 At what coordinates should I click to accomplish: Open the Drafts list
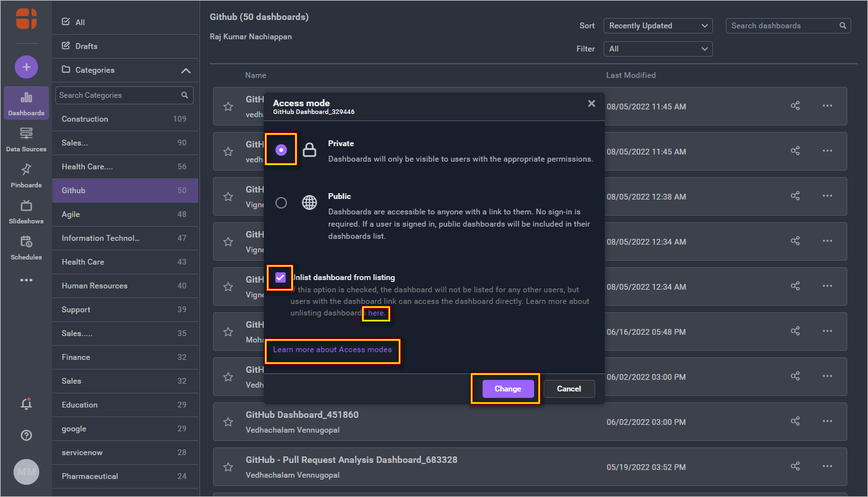point(86,46)
